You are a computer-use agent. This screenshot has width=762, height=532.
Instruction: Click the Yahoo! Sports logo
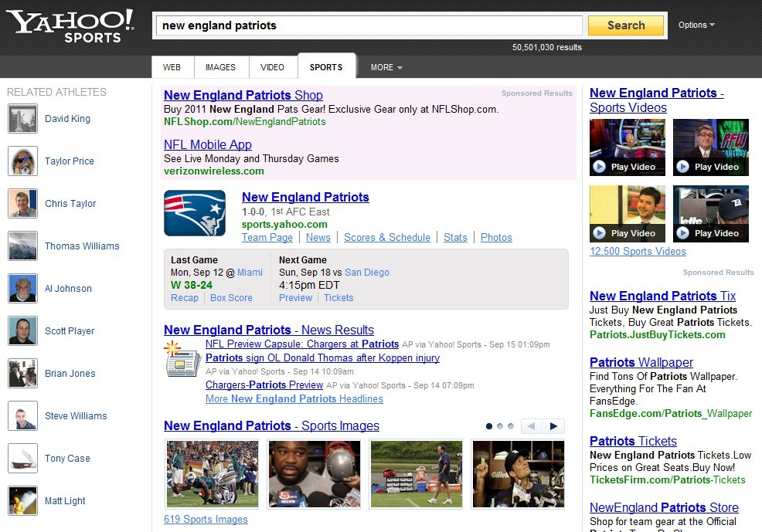pyautogui.click(x=70, y=25)
